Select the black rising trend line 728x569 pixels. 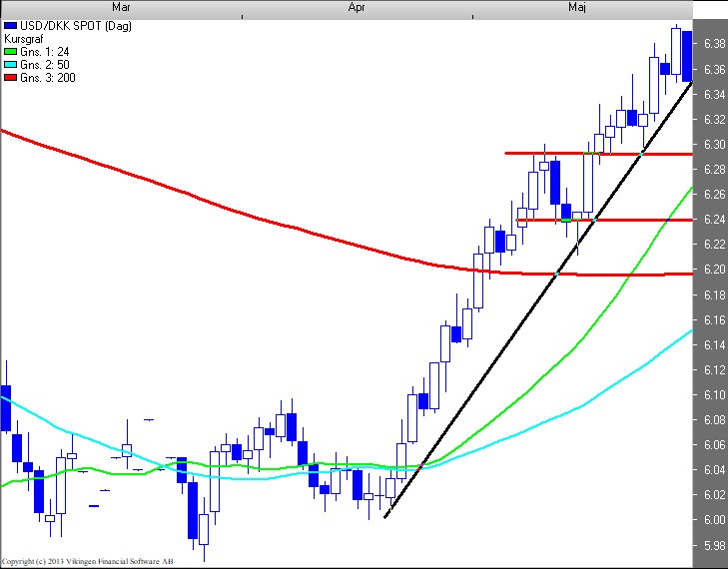538,299
